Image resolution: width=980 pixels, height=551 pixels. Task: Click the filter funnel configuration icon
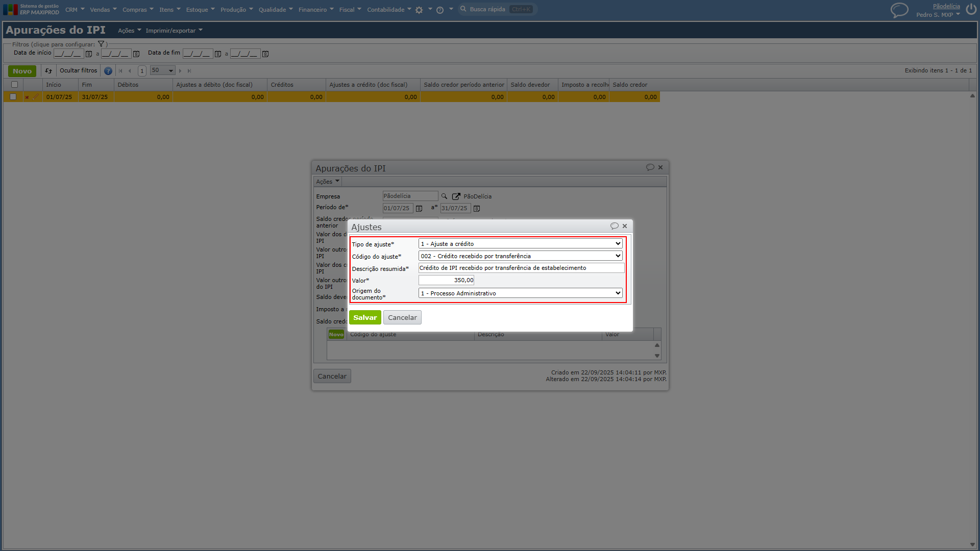(101, 44)
